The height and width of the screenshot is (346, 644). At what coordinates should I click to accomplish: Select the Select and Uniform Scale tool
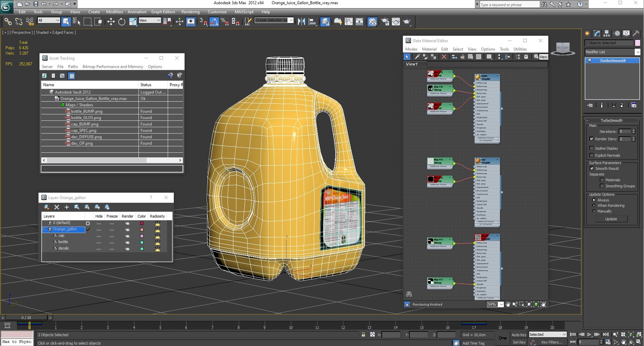click(x=133, y=22)
